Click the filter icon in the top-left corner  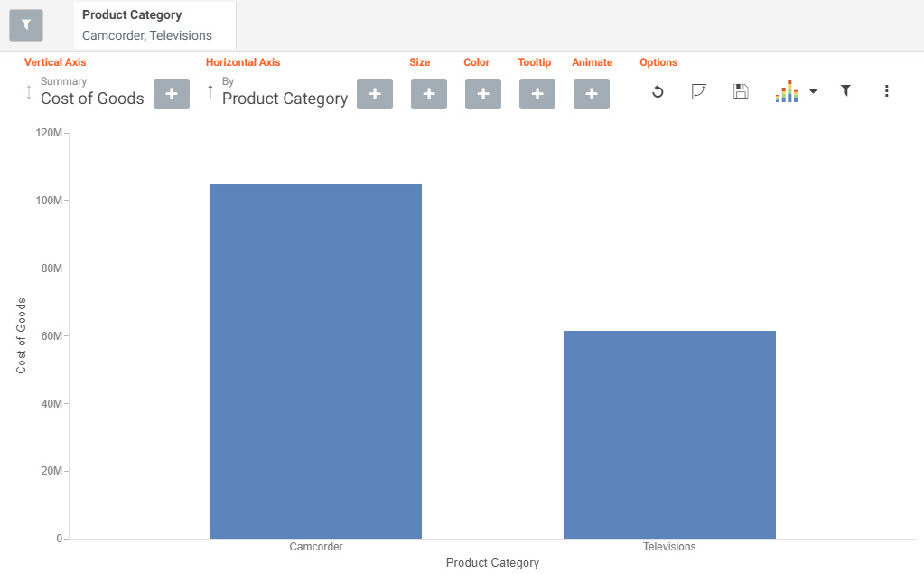[x=25, y=24]
